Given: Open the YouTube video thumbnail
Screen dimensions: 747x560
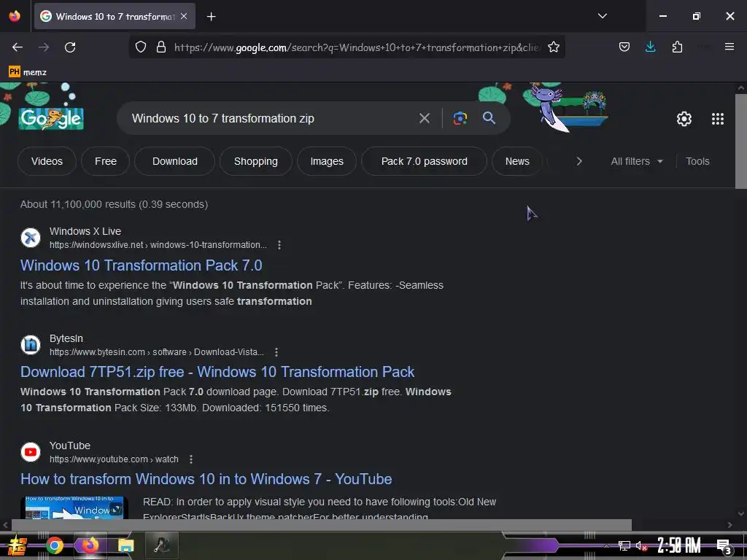Looking at the screenshot, I should tap(74, 507).
